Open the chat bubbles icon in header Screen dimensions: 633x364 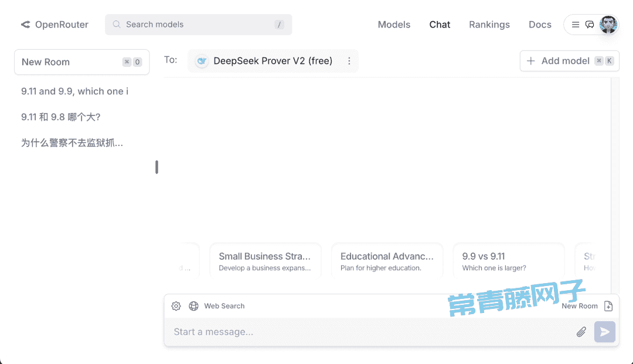pyautogui.click(x=590, y=25)
